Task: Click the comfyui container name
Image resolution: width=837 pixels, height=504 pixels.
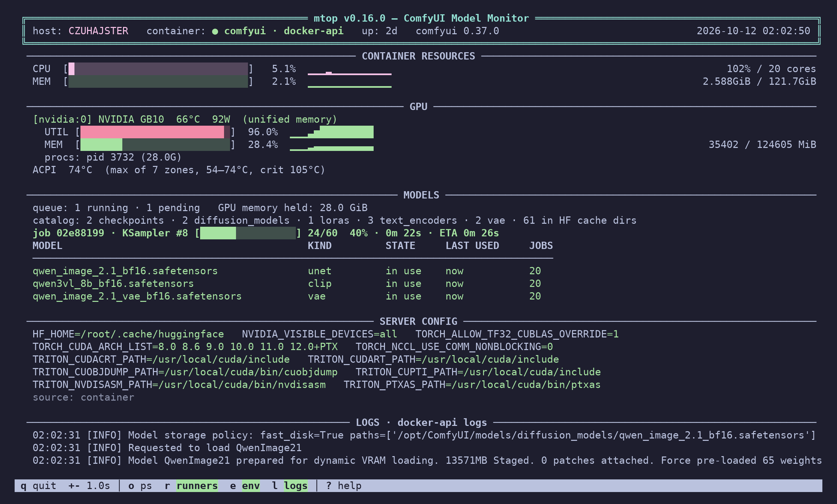Action: (245, 31)
